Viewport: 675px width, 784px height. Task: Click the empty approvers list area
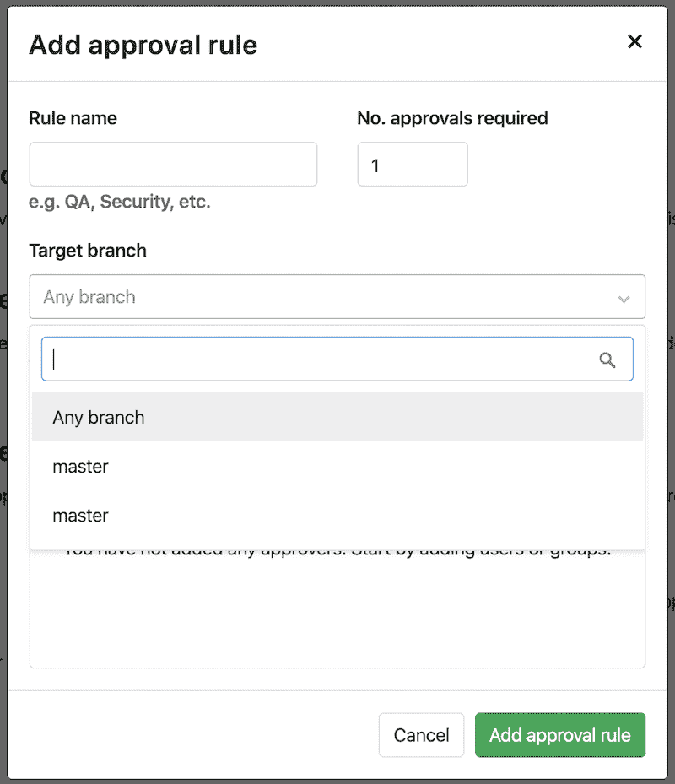point(337,616)
